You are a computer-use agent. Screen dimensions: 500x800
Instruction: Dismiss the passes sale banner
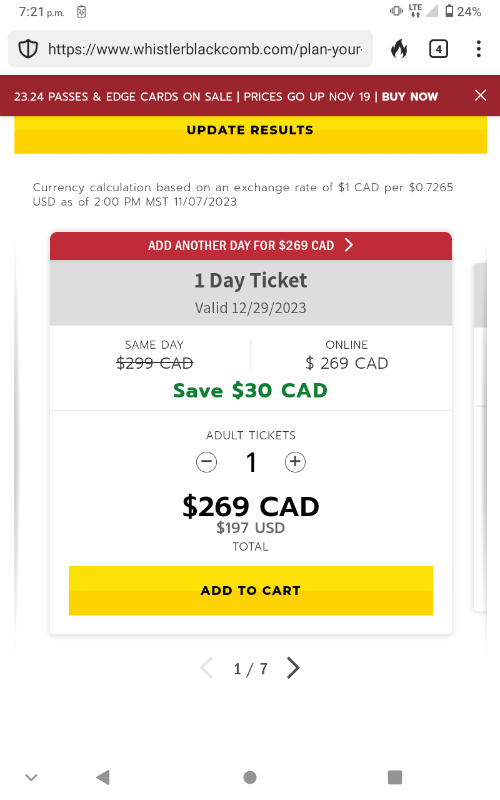coord(480,95)
